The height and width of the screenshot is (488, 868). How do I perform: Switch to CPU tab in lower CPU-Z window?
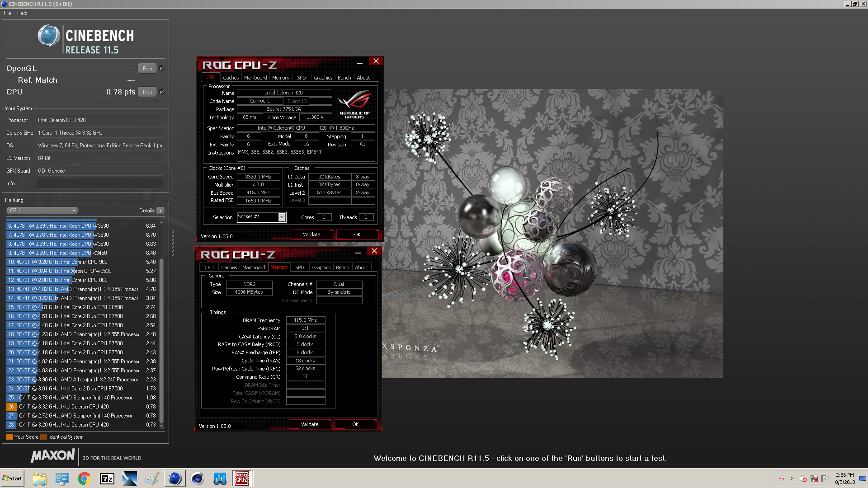[209, 267]
